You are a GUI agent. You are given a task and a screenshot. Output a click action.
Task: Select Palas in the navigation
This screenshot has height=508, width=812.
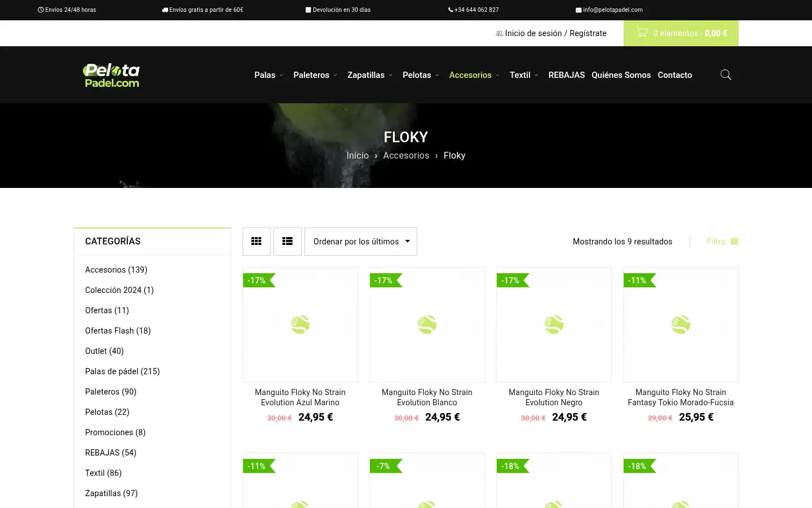pos(264,75)
